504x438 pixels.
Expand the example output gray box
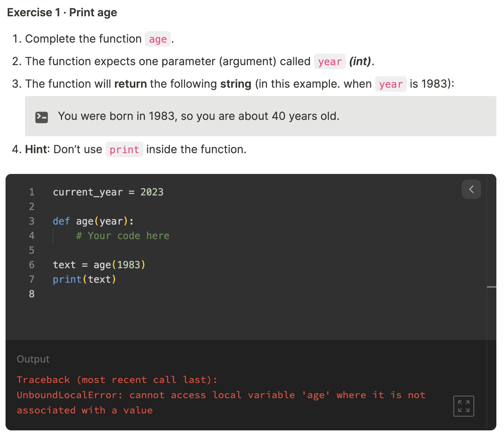click(x=260, y=116)
